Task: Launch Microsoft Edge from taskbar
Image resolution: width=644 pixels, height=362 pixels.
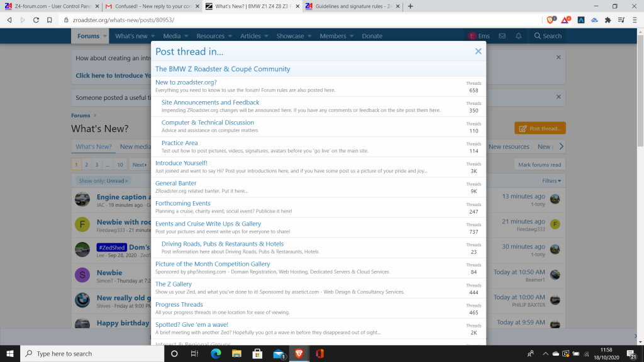Action: point(216,353)
